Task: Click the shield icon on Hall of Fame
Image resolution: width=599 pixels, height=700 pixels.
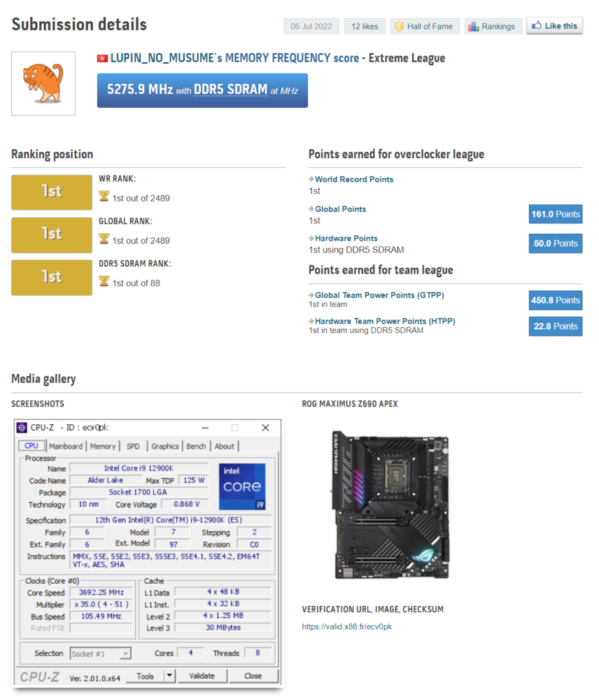Action: pos(400,27)
